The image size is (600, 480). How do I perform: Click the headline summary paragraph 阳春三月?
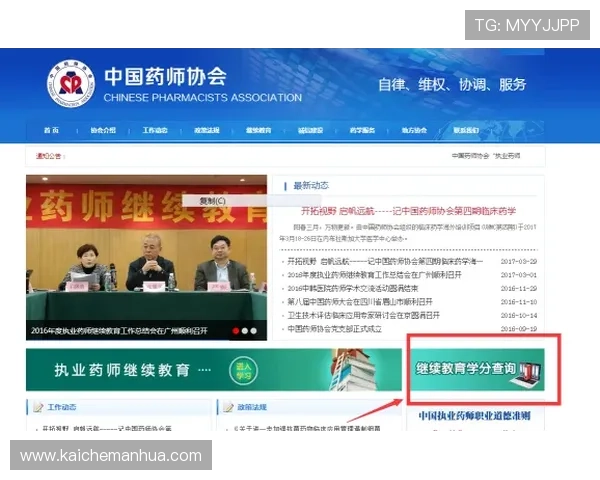(408, 233)
